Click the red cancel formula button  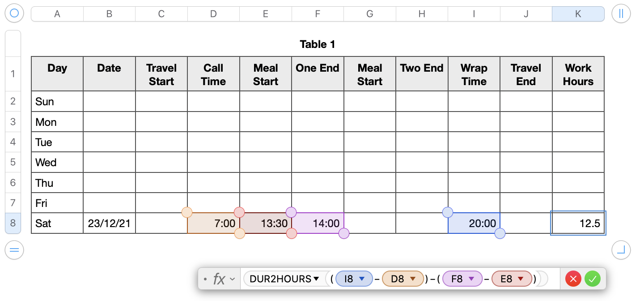(573, 279)
